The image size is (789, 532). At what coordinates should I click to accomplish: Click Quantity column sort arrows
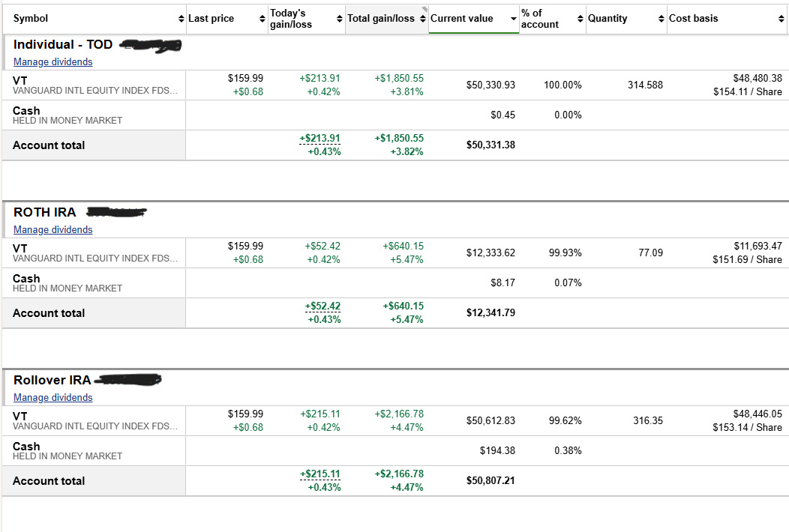[x=661, y=19]
